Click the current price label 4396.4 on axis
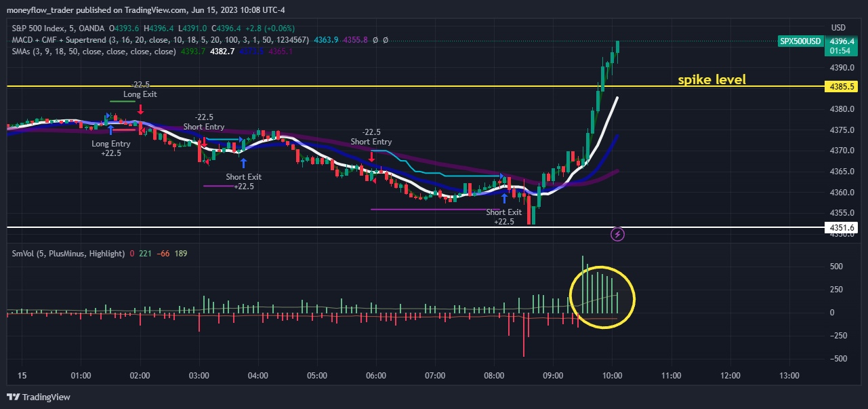The image size is (868, 409). [x=841, y=41]
